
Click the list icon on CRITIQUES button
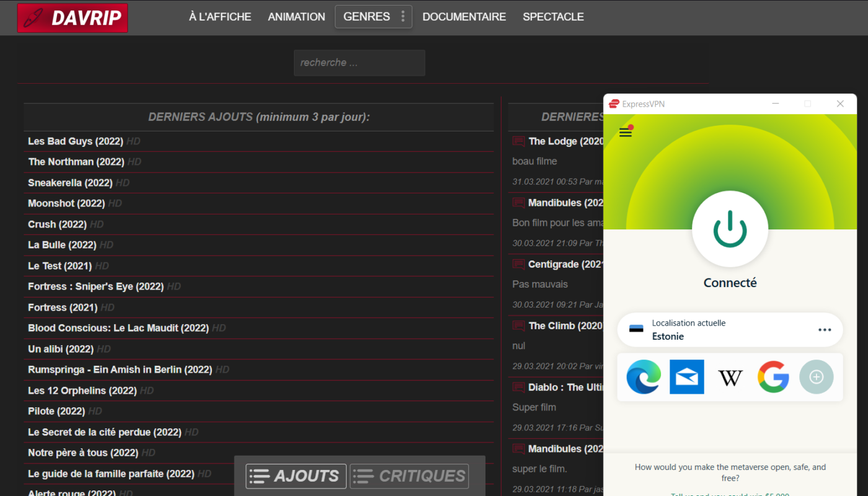click(363, 476)
